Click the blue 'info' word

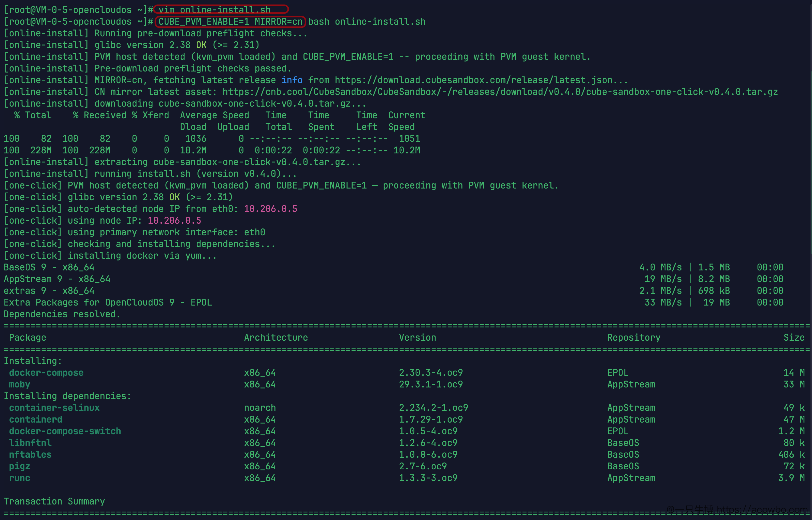point(292,80)
